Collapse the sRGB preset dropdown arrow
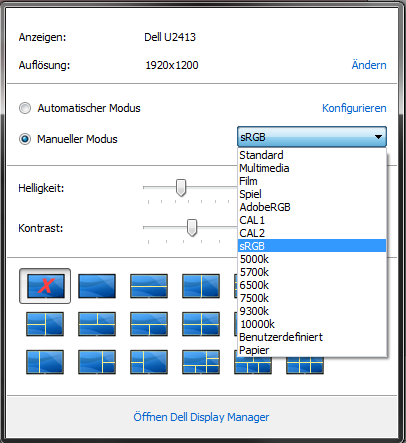This screenshot has height=443, width=406. coord(378,137)
